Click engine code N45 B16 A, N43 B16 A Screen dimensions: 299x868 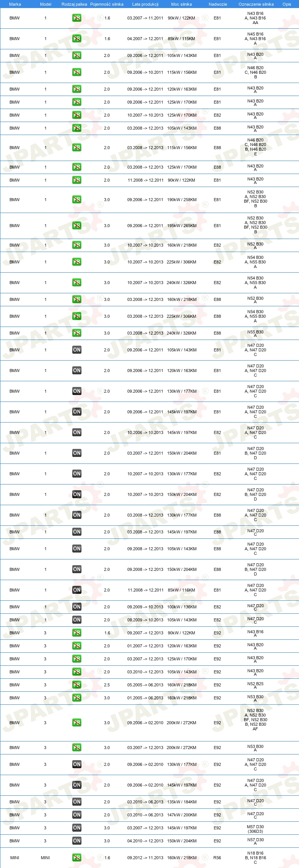tap(255, 39)
